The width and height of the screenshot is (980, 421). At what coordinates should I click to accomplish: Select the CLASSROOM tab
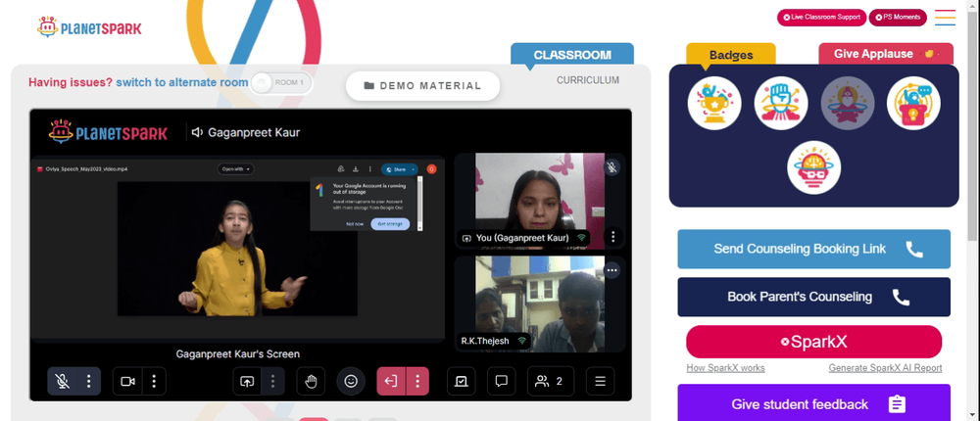[572, 55]
